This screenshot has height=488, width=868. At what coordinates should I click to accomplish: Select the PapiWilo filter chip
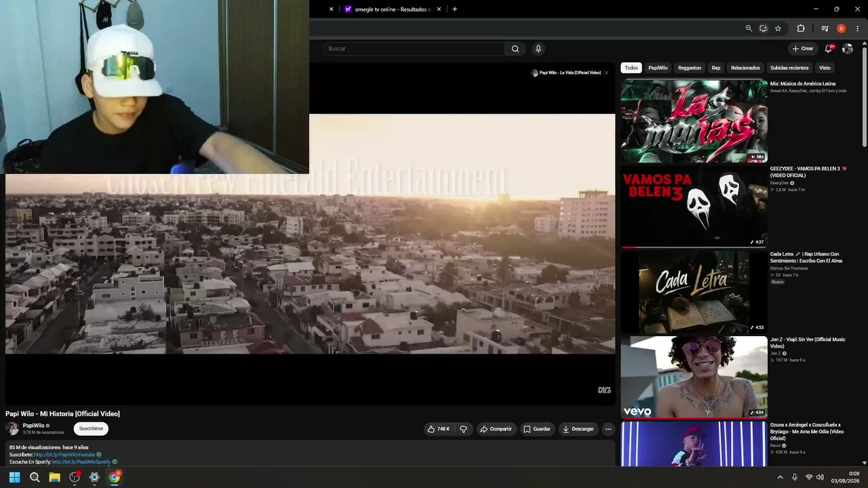point(658,68)
